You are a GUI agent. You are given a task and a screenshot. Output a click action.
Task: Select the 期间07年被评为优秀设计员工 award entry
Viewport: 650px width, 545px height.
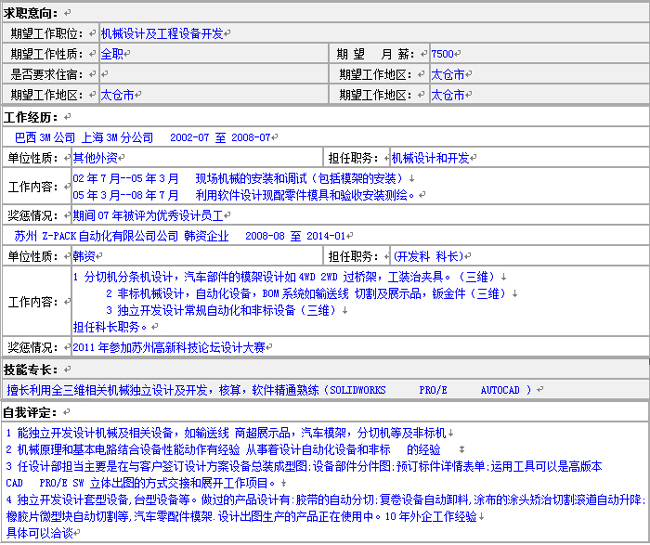click(148, 215)
